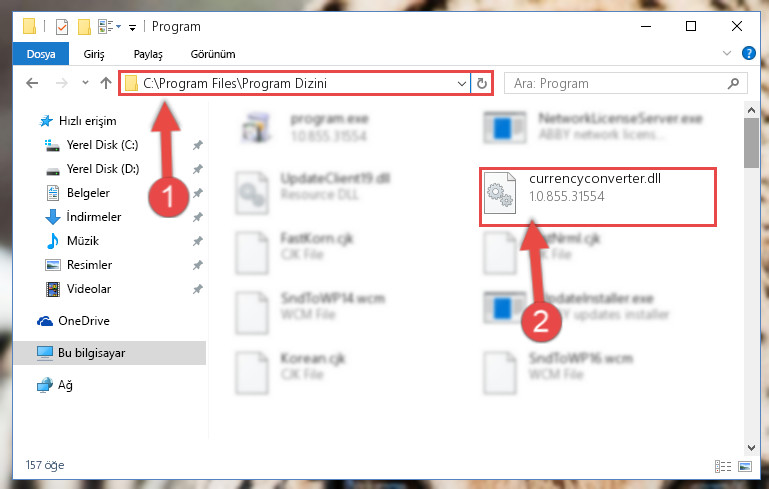Click the vertical scrollbar thumb
The image size is (769, 489).
751,143
